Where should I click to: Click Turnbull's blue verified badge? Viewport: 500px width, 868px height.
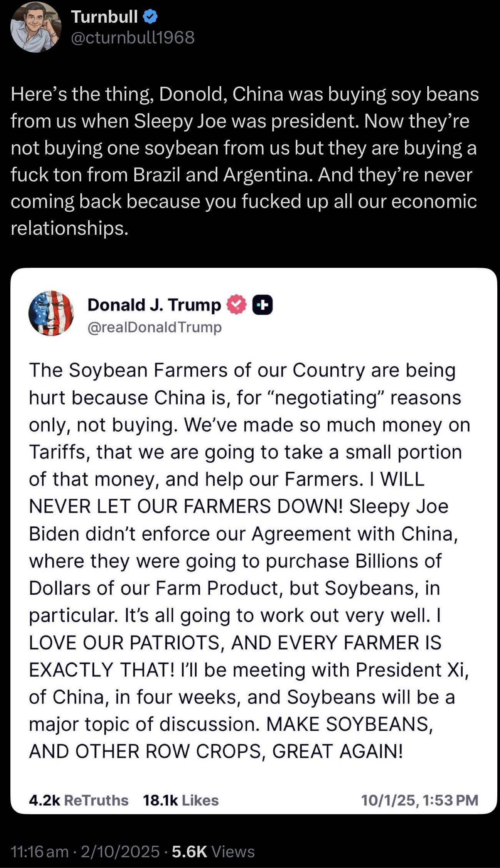pyautogui.click(x=150, y=17)
